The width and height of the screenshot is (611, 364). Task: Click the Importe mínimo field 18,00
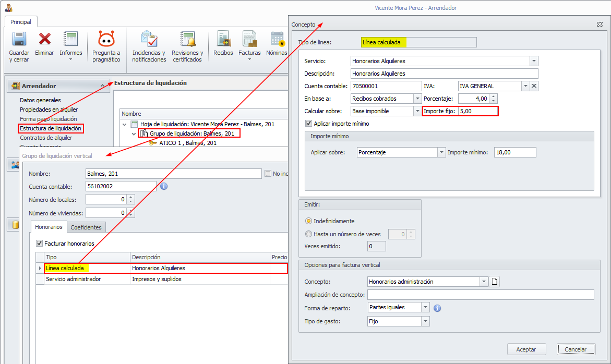tap(515, 152)
